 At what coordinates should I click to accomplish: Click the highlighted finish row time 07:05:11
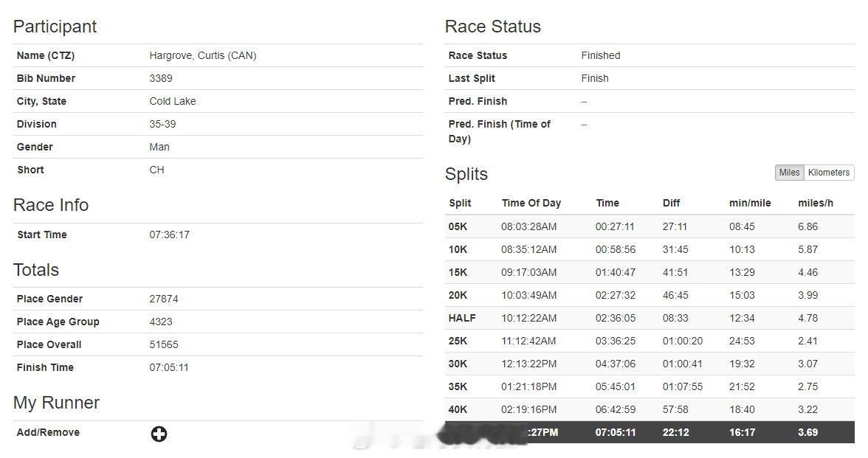[x=616, y=432]
